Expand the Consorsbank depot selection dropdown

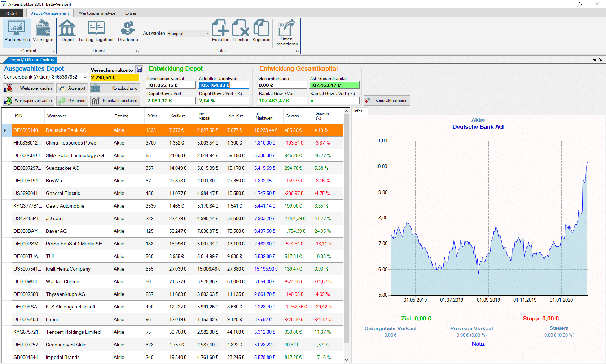pyautogui.click(x=85, y=77)
